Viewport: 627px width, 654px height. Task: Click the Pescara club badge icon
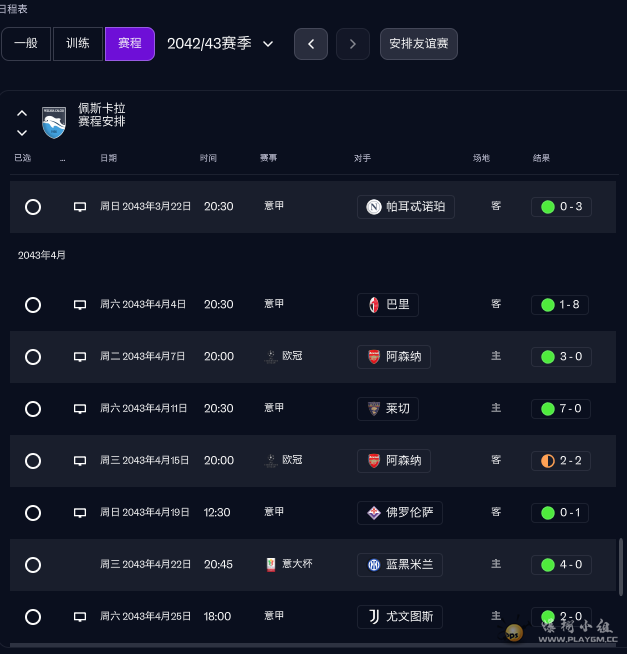(x=53, y=122)
